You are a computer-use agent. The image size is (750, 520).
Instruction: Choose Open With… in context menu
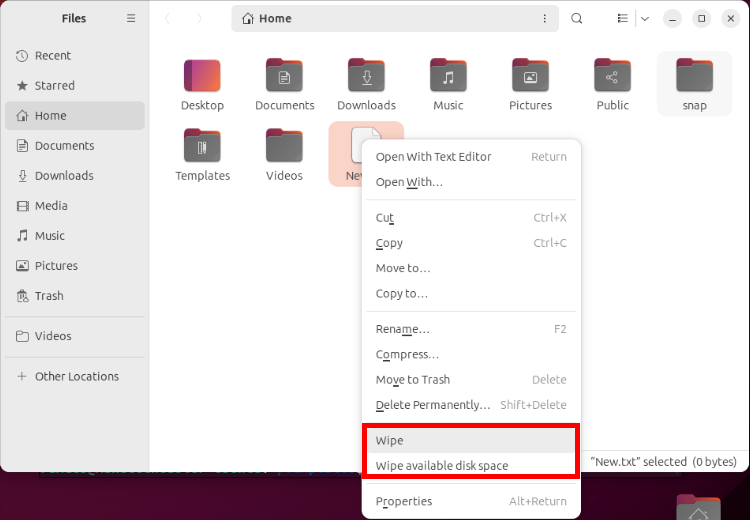471,182
